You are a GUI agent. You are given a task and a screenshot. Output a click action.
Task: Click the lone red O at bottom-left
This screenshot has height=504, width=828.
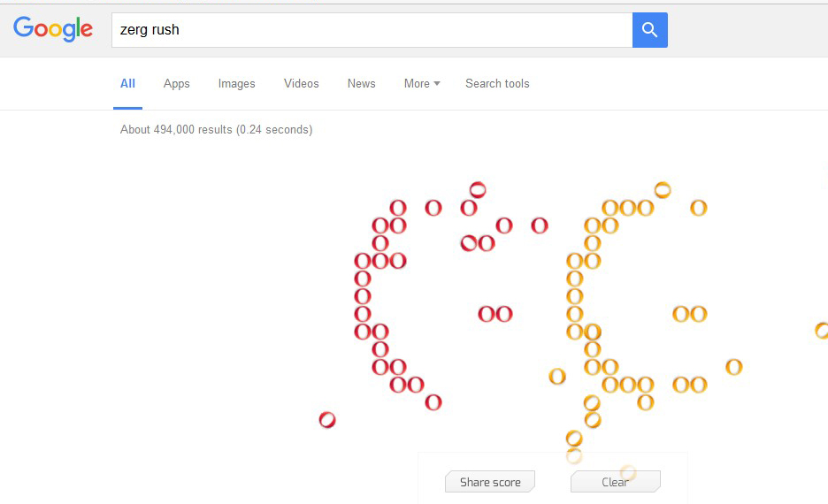pyautogui.click(x=327, y=420)
